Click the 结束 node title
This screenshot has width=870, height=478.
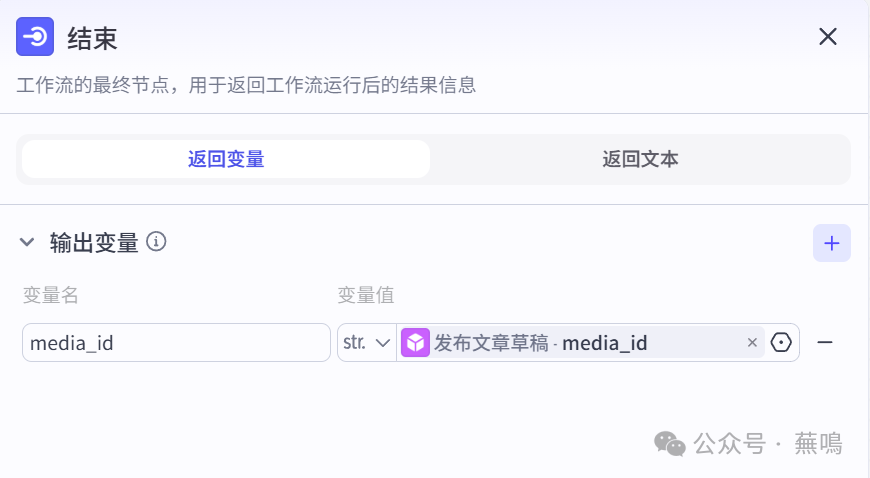click(92, 38)
